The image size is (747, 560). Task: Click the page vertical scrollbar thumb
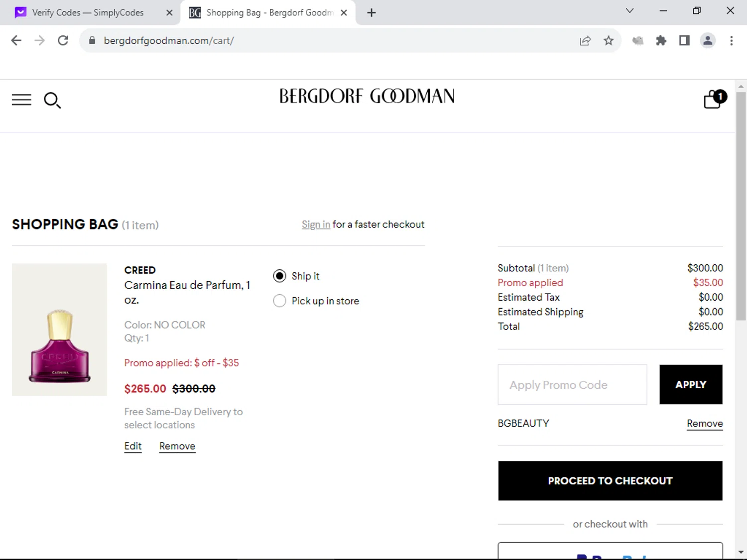[x=741, y=206]
